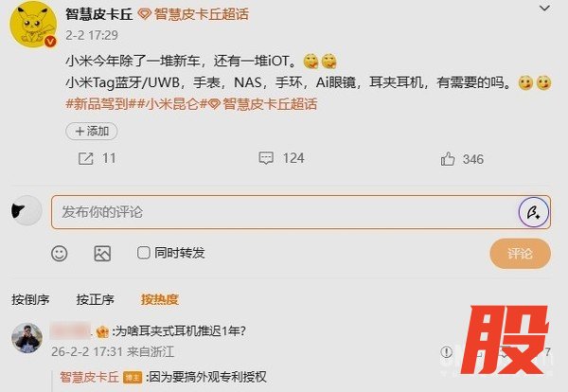Click the report exclamation icon on comment
568x392 pixels.
(446, 351)
